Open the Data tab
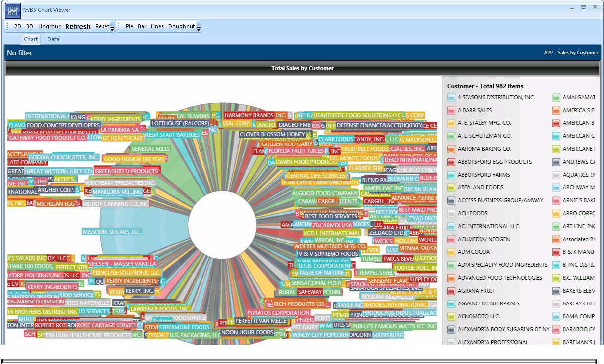Screen dimensions: 604x364 click(x=53, y=39)
